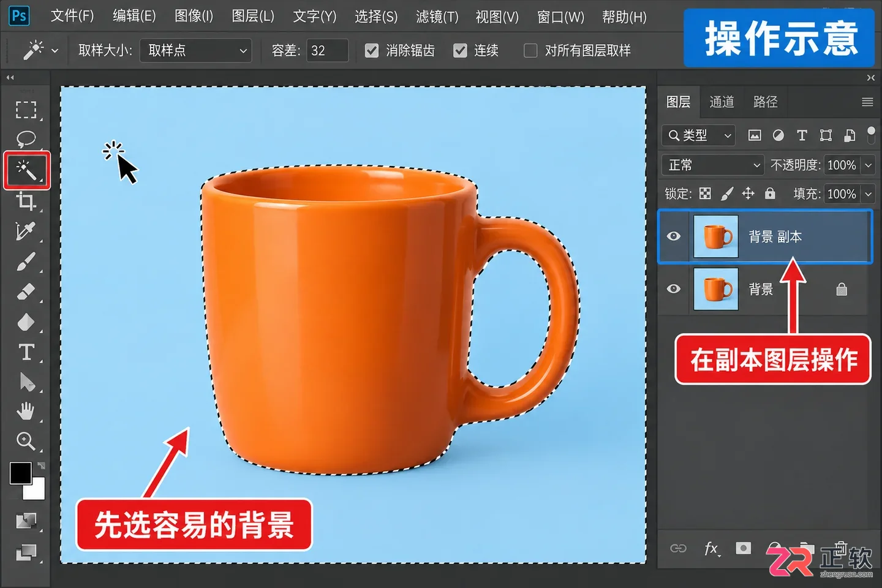Filter layers by pixel image icon

(x=755, y=135)
